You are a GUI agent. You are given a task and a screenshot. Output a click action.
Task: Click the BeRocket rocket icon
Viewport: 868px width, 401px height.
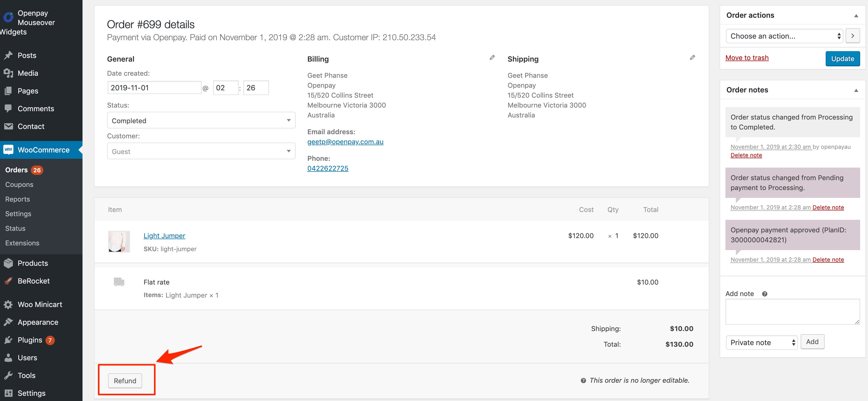(x=8, y=281)
